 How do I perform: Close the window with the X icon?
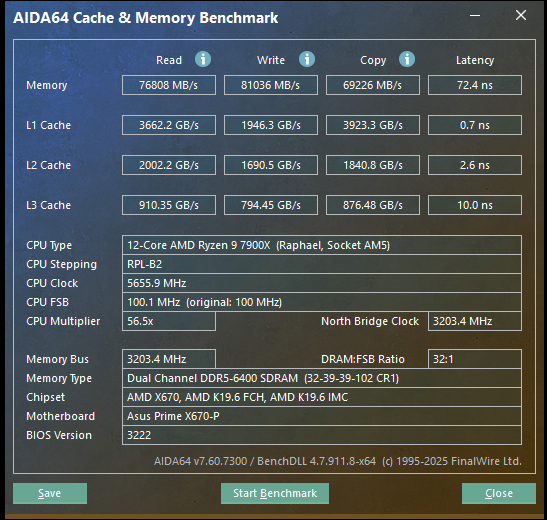point(521,15)
